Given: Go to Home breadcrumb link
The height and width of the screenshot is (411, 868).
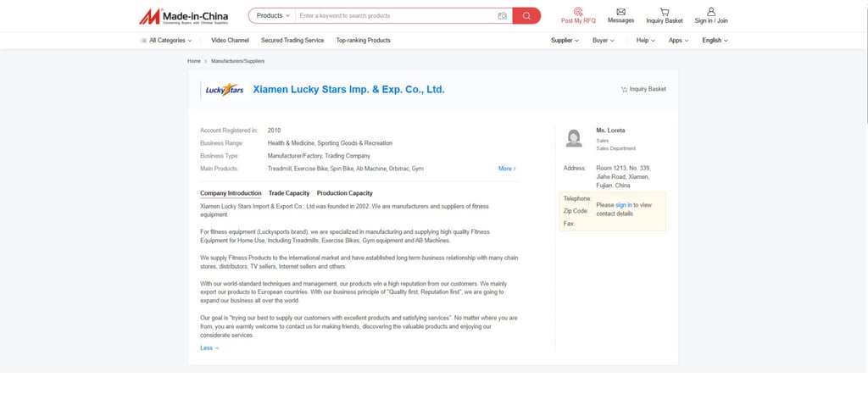Looking at the screenshot, I should (x=194, y=61).
